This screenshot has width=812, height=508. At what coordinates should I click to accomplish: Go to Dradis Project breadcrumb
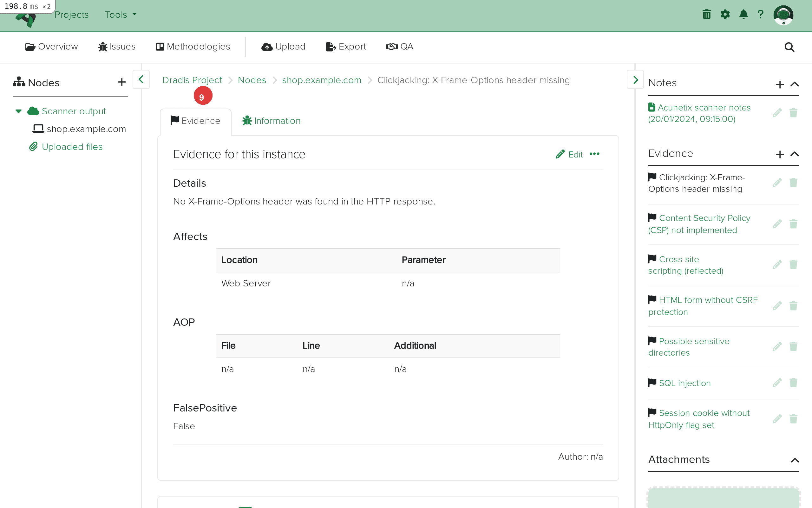pyautogui.click(x=192, y=80)
